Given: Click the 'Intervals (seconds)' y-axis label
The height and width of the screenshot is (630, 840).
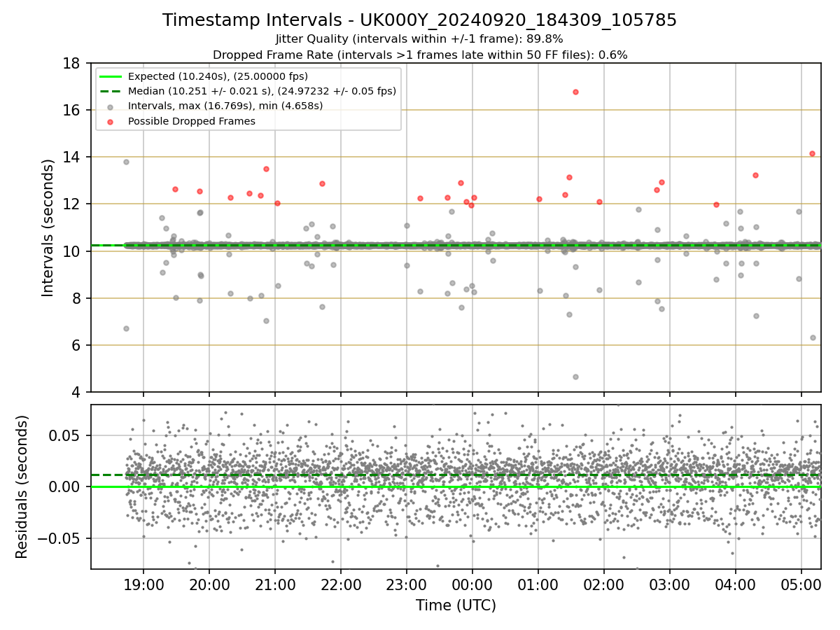Looking at the screenshot, I should click(x=48, y=227).
